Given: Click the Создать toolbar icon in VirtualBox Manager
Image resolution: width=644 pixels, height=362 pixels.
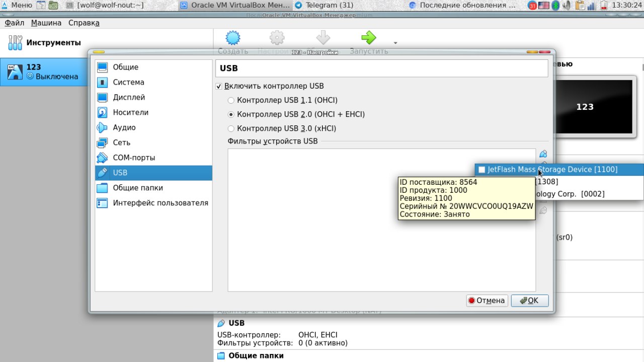Looking at the screenshot, I should coord(232,38).
